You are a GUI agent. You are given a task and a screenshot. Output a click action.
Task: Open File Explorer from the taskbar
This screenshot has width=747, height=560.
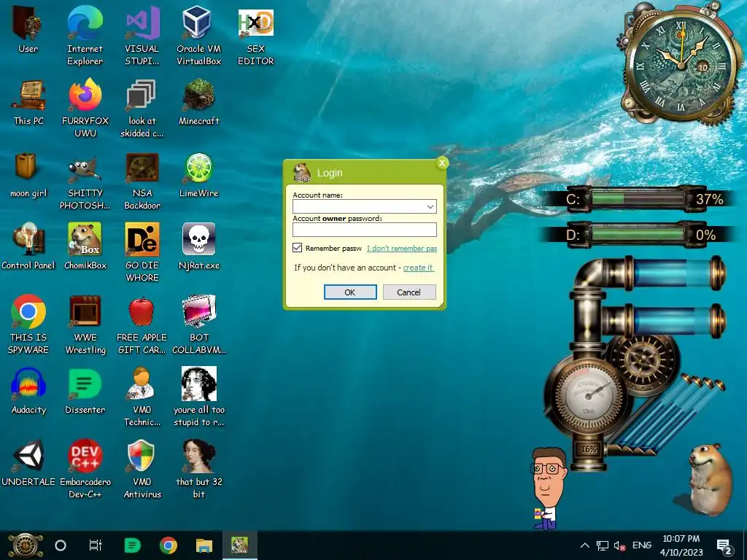204,545
